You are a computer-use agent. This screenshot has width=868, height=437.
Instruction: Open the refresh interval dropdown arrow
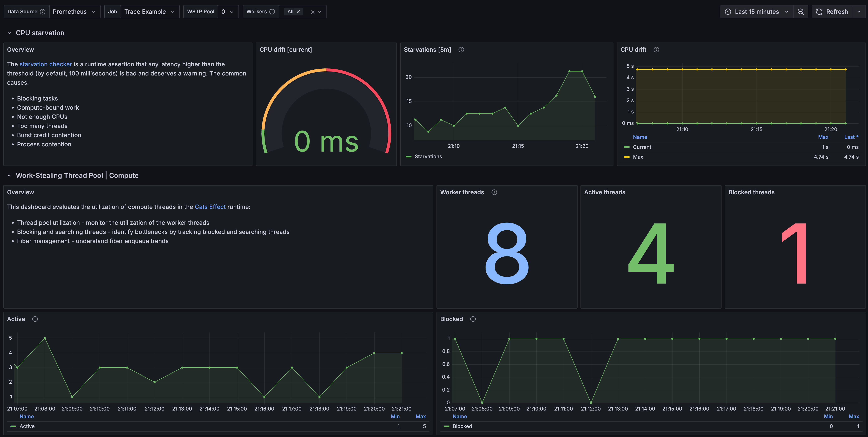[x=859, y=12]
